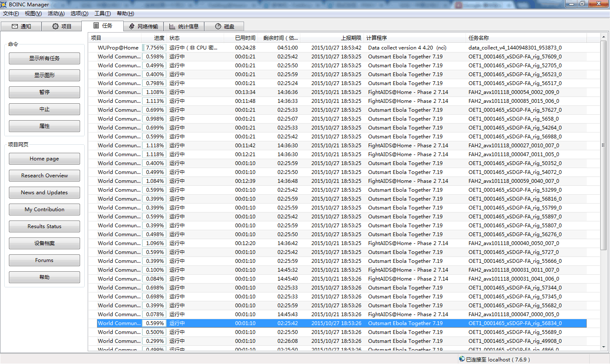This screenshot has height=364, width=610.
Task: Sort by the 上报期限 column header
Action: [x=333, y=38]
